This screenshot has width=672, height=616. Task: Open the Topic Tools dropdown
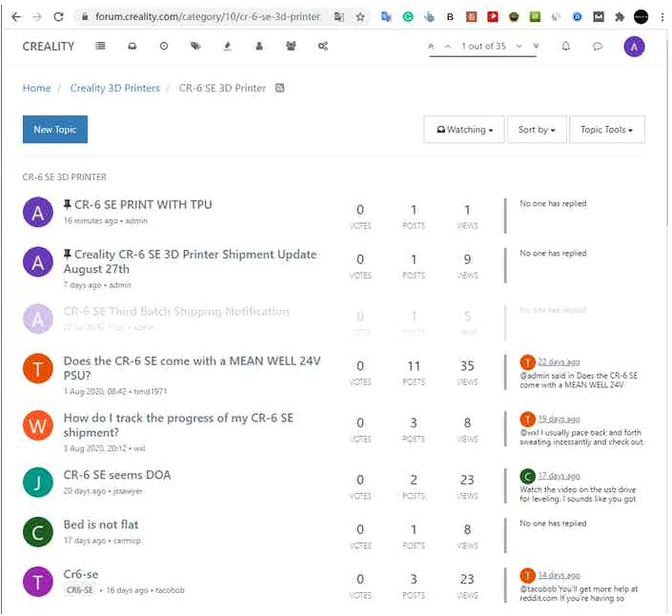tap(606, 129)
